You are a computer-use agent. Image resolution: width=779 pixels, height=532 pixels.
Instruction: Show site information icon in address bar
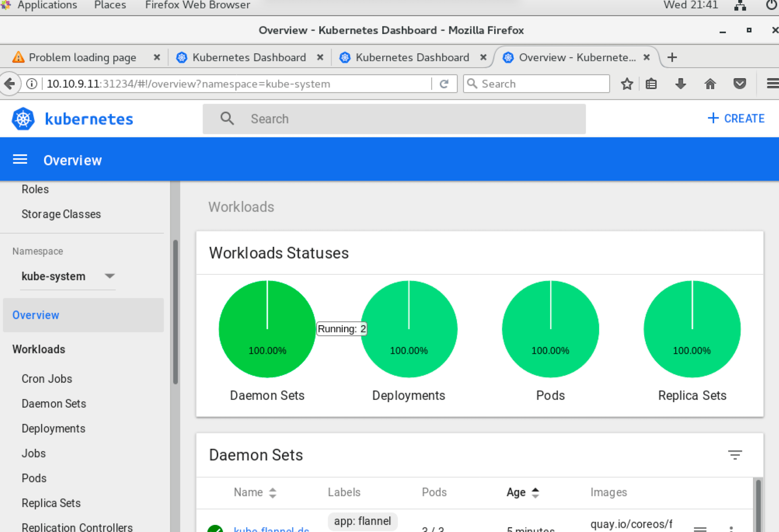point(32,84)
